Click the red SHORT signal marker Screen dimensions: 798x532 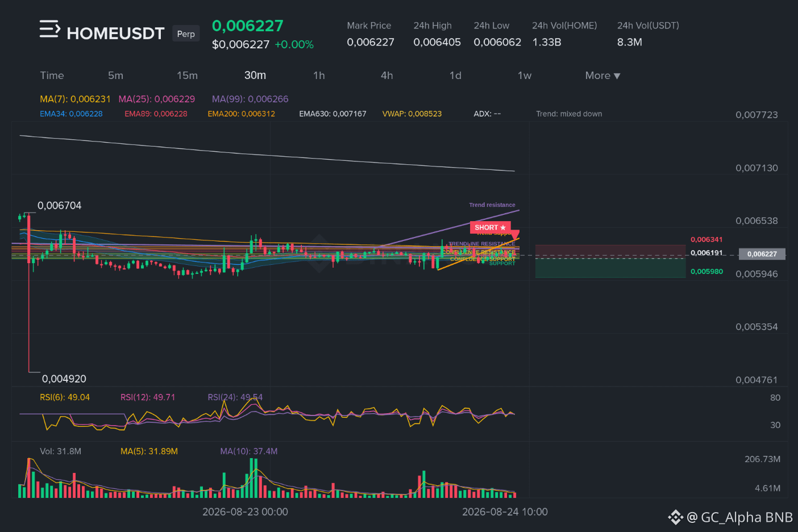(x=490, y=227)
